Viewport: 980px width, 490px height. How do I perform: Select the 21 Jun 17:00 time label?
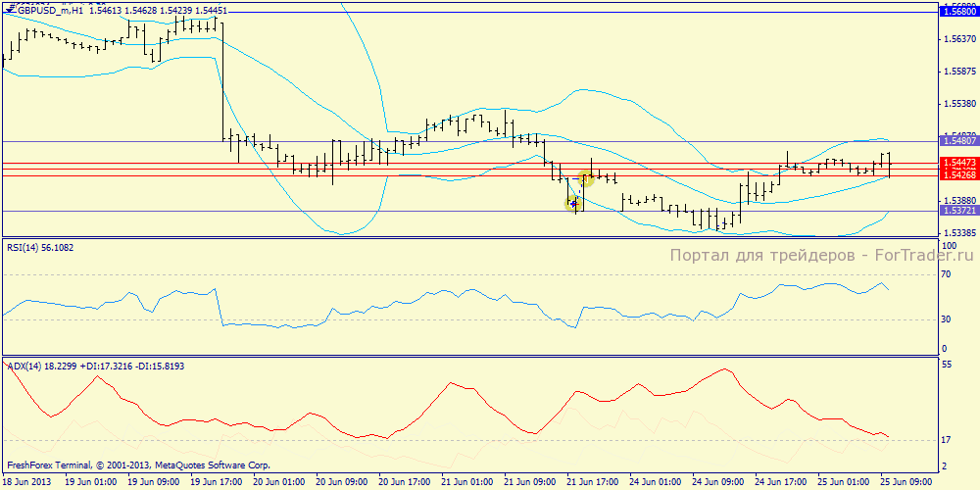pyautogui.click(x=595, y=482)
